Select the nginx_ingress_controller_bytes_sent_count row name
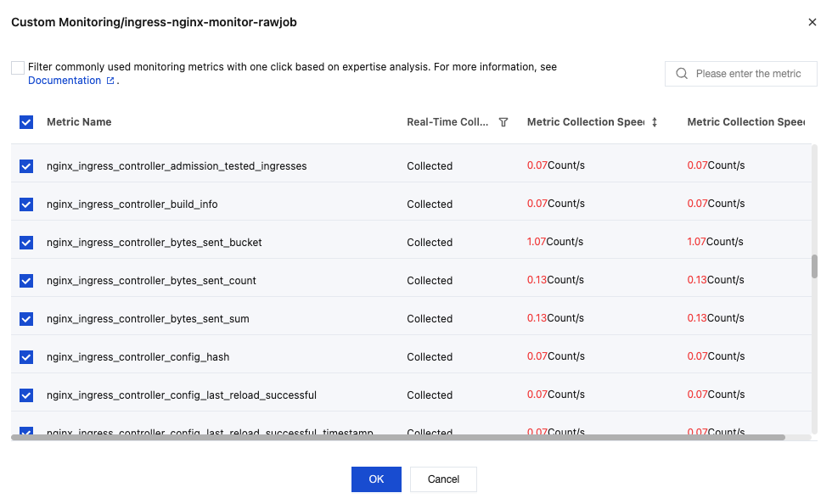The height and width of the screenshot is (504, 832). click(x=151, y=281)
